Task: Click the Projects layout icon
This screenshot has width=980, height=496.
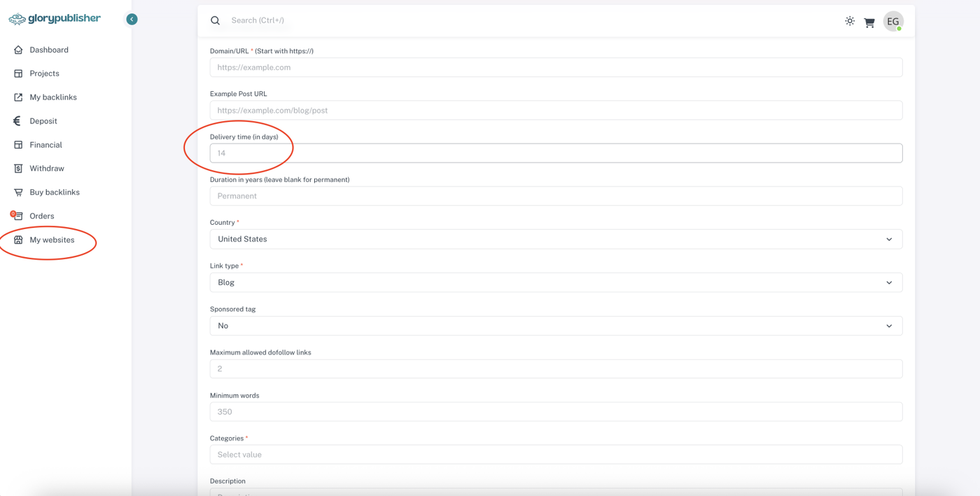Action: tap(18, 74)
